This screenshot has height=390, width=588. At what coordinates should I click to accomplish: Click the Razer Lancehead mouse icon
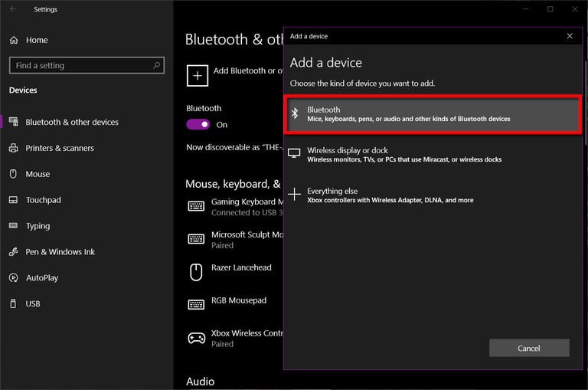197,271
